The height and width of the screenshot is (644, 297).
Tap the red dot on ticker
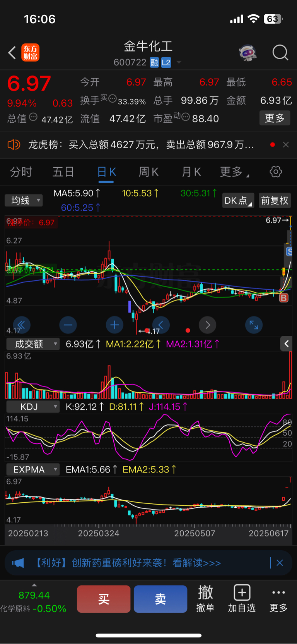coord(273,144)
